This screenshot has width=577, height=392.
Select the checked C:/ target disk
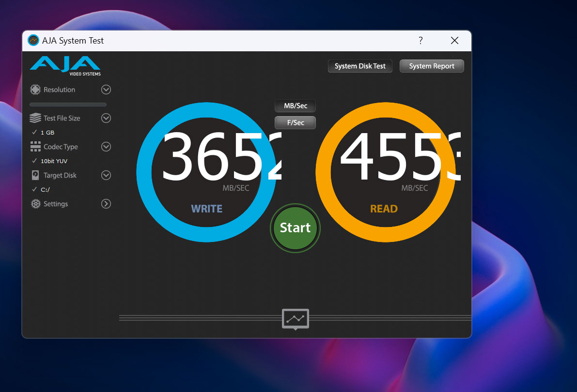tap(41, 190)
